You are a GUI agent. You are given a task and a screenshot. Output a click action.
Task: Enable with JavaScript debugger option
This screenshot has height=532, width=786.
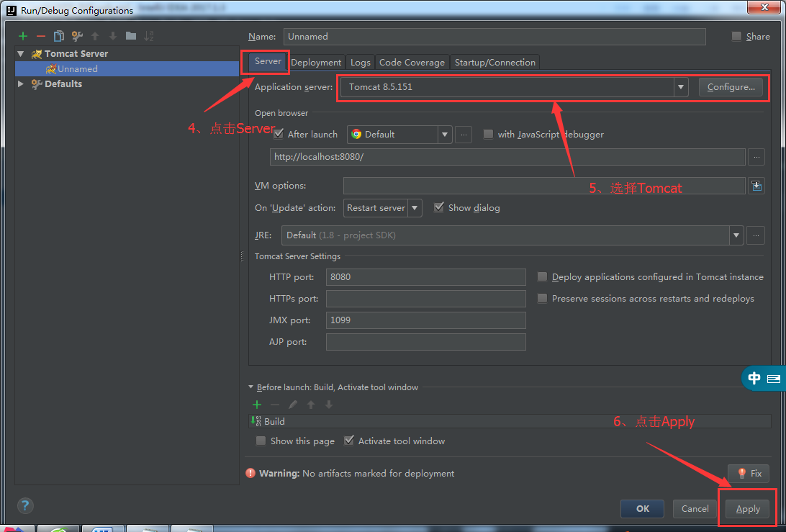pos(488,134)
